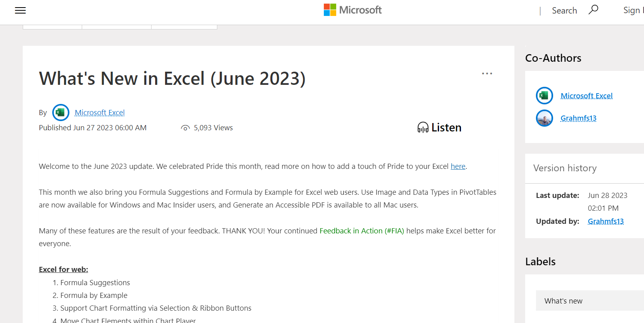
Task: Click the Microsoft Excel author avatar
Action: coord(61,113)
